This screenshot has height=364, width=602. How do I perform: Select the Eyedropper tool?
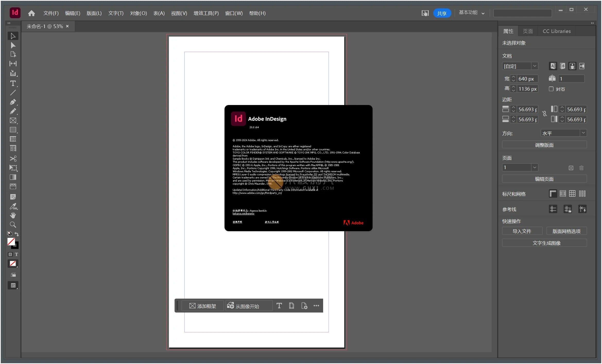point(13,206)
